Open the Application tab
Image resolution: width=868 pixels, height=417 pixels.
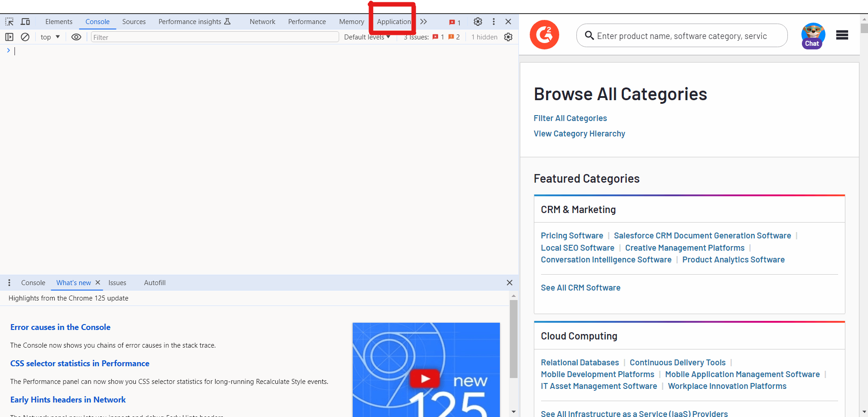[394, 22]
